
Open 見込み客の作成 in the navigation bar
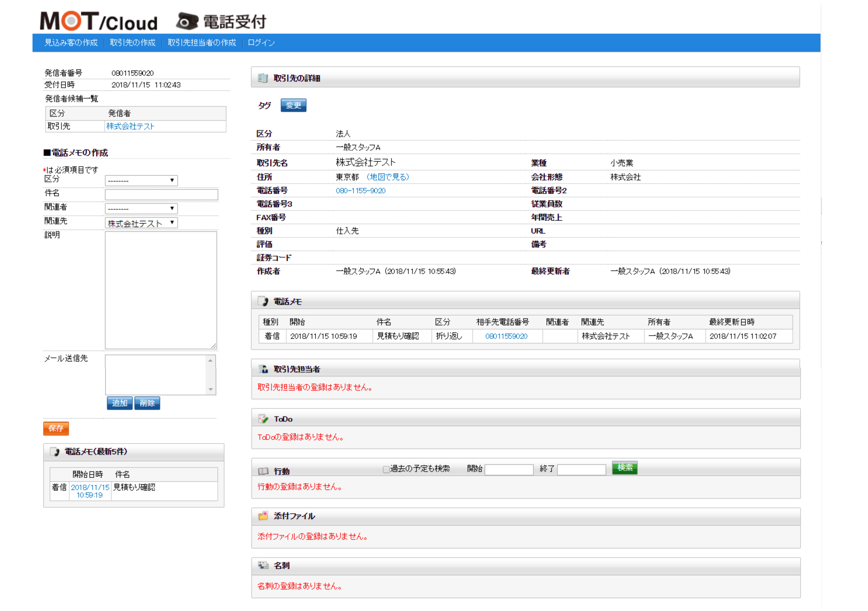tap(71, 42)
